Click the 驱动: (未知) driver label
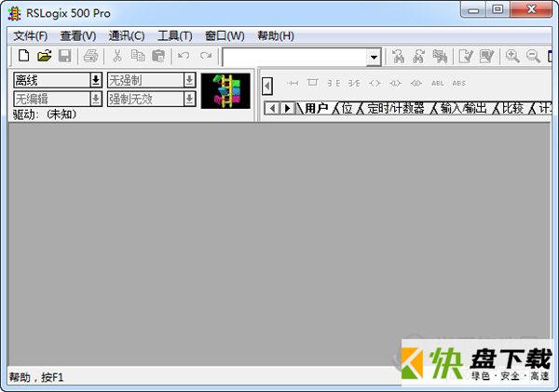The image size is (559, 392). point(45,115)
